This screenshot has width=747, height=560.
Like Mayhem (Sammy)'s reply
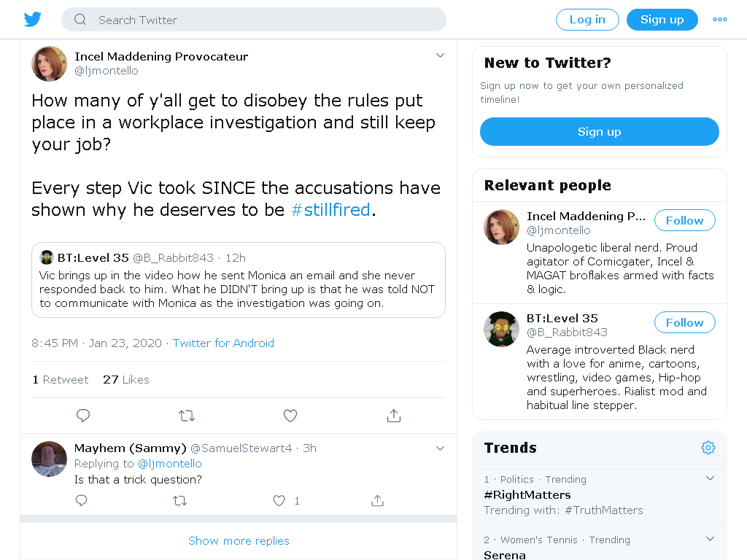279,500
